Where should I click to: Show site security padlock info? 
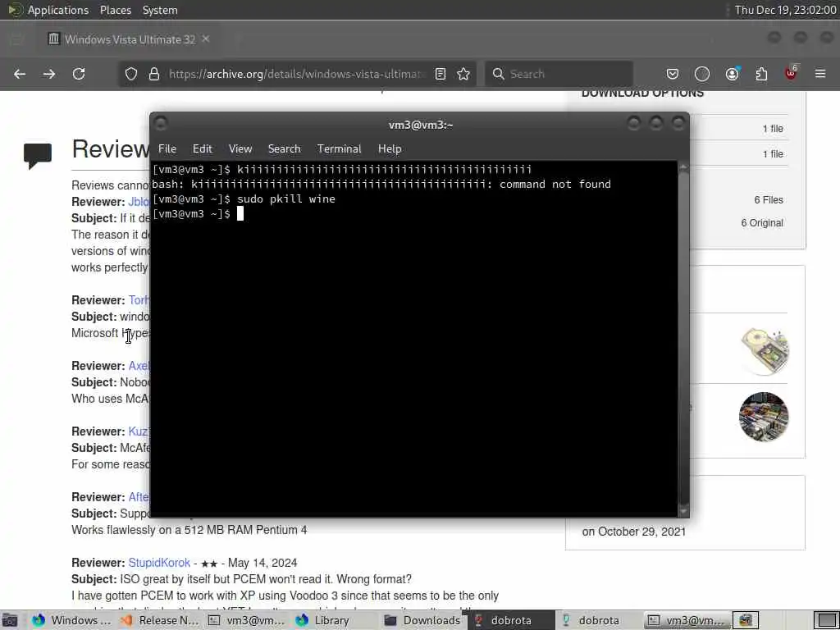point(154,74)
